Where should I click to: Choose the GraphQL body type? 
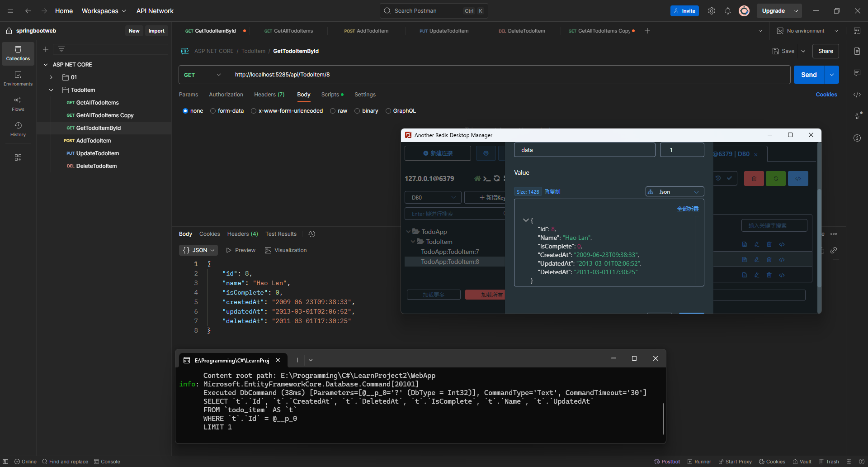pos(388,111)
